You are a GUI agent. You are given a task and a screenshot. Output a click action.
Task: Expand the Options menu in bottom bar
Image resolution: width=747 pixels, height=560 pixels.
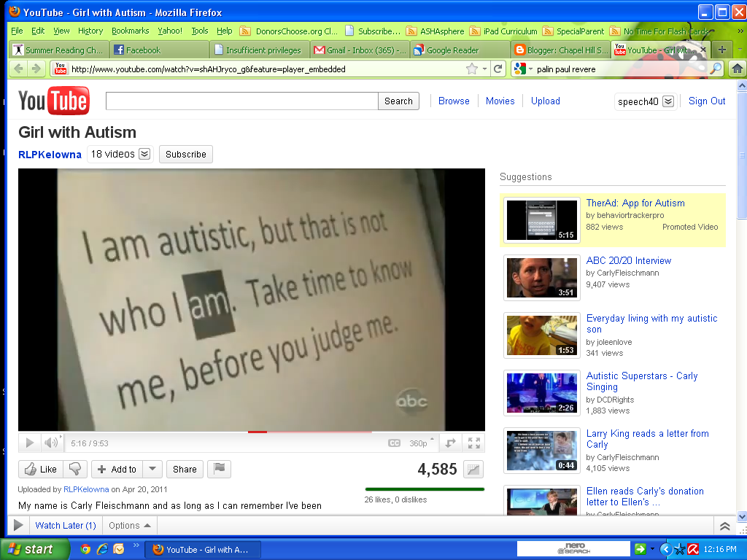click(x=130, y=525)
